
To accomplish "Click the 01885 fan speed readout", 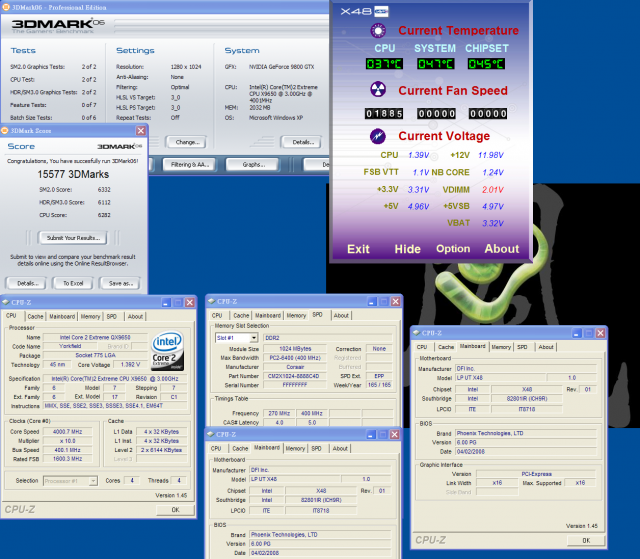I will tap(384, 113).
